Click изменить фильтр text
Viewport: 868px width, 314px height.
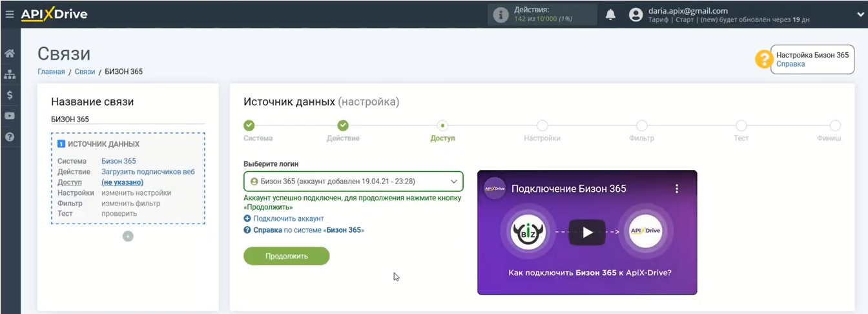[x=130, y=203]
